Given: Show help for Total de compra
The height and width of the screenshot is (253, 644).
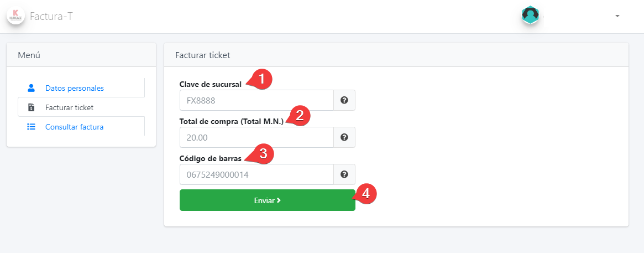Looking at the screenshot, I should pyautogui.click(x=344, y=137).
